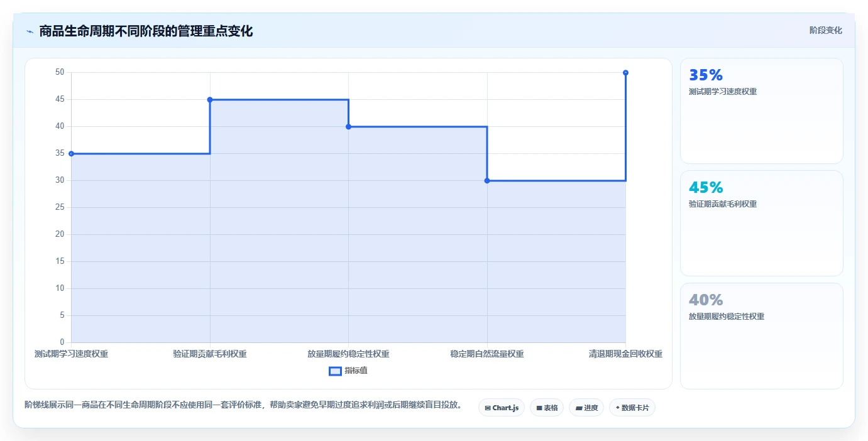Select the 数据卡片 tag chip

[632, 408]
